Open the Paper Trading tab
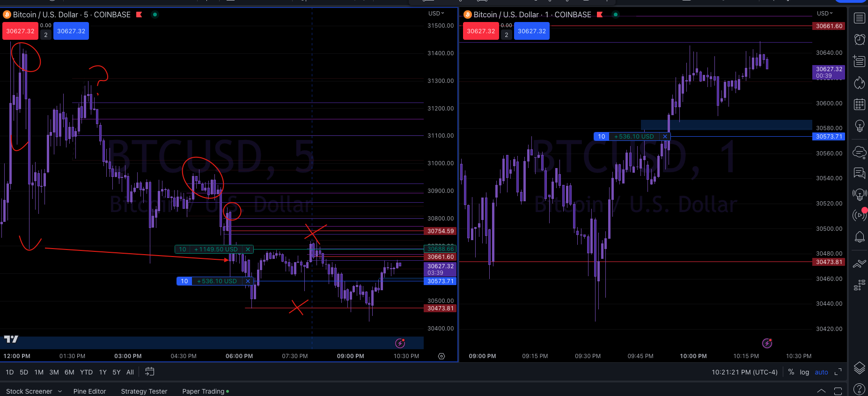Viewport: 868px width, 396px height. (205, 391)
